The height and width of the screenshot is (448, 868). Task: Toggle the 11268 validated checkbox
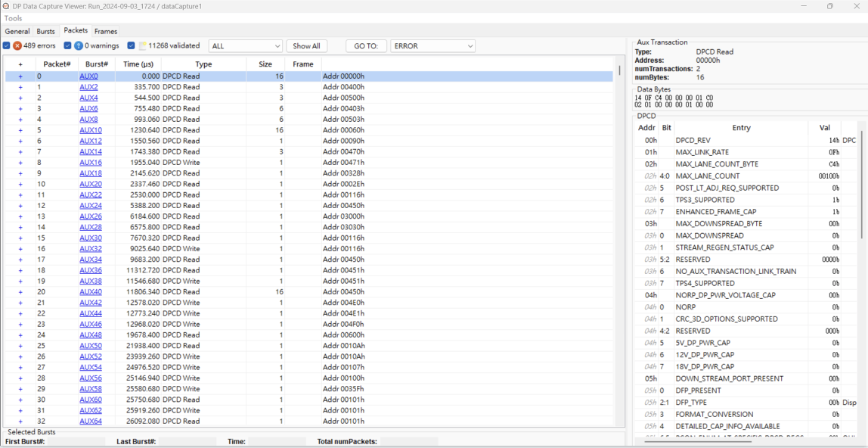(132, 45)
